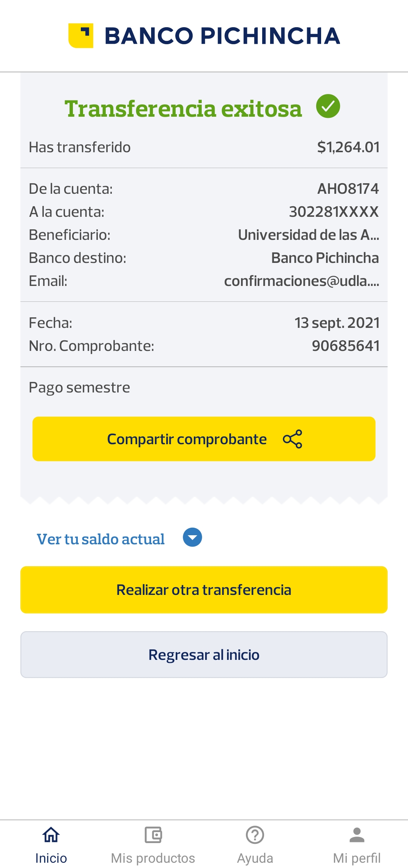Tap the receipt number 90685641
Viewport: 408px width, 868px height.
tap(345, 346)
